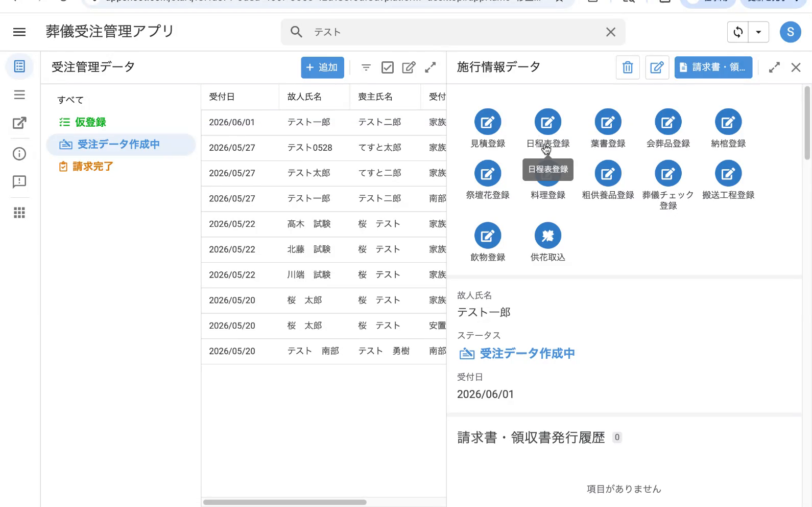This screenshot has height=507, width=812.
Task: Click the 供花取込 action icon
Action: [x=548, y=236]
